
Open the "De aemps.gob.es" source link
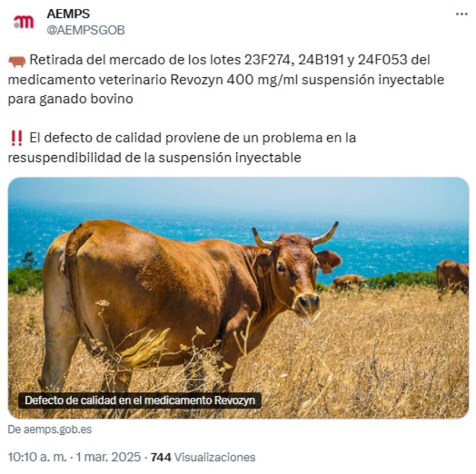point(50,429)
